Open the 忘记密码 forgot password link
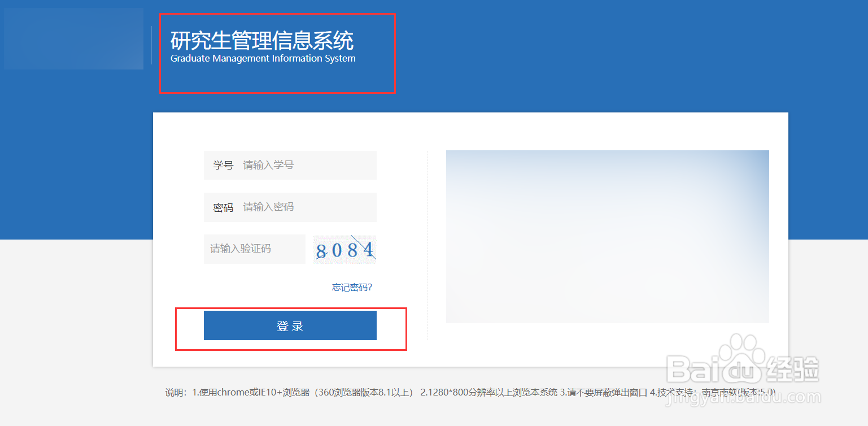868x426 pixels. pos(351,287)
